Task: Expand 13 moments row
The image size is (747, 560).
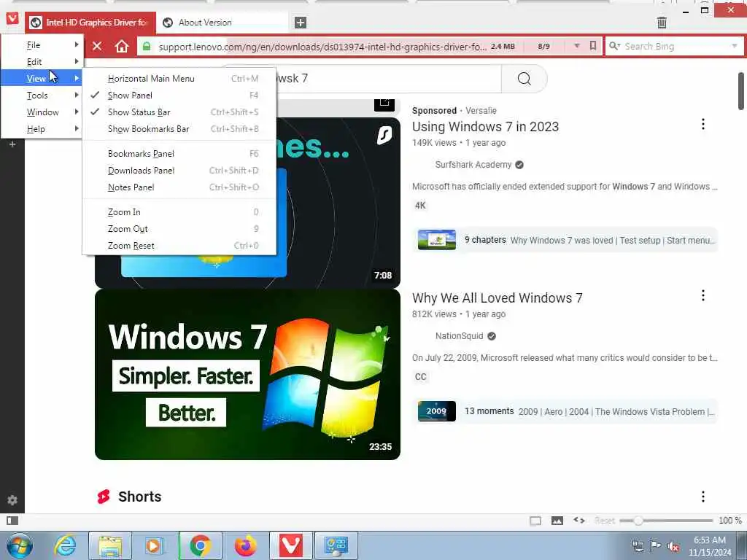Action: point(565,411)
